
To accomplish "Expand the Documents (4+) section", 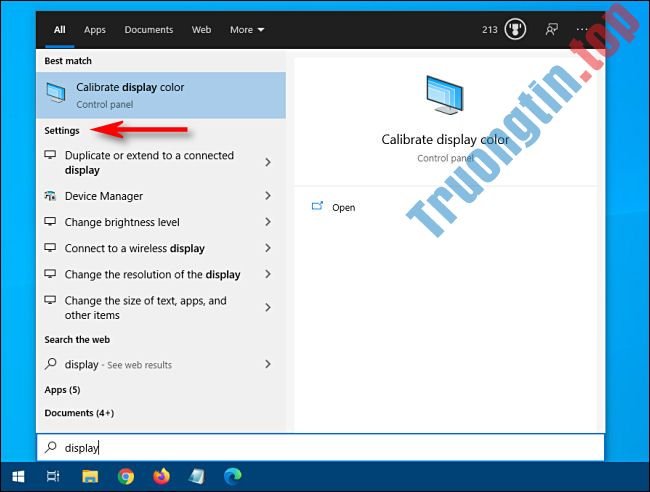I will click(79, 413).
